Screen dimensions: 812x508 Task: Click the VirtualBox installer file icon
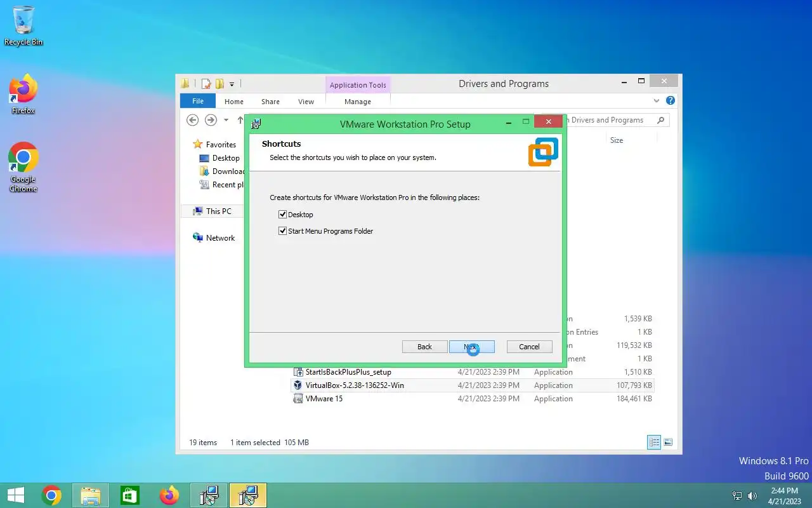(298, 385)
